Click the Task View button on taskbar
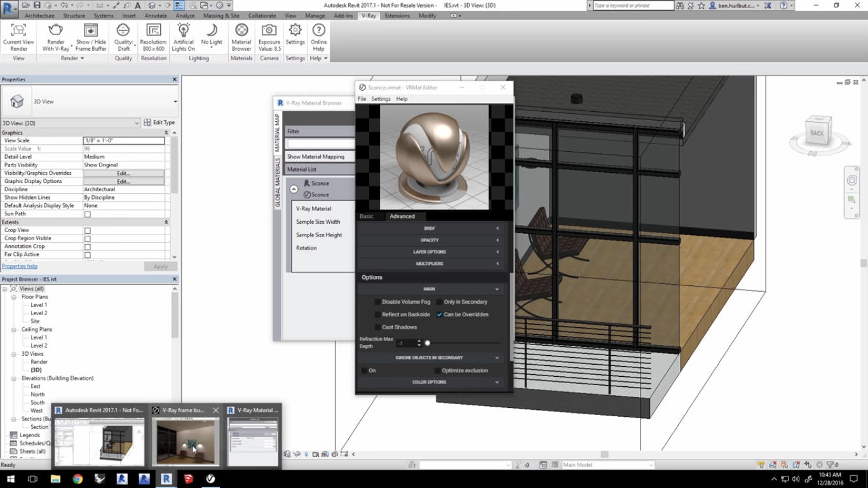Image resolution: width=868 pixels, height=488 pixels. tap(33, 479)
